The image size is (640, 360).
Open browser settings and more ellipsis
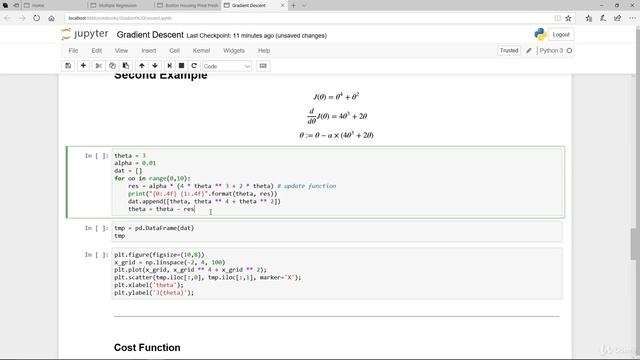(x=632, y=18)
